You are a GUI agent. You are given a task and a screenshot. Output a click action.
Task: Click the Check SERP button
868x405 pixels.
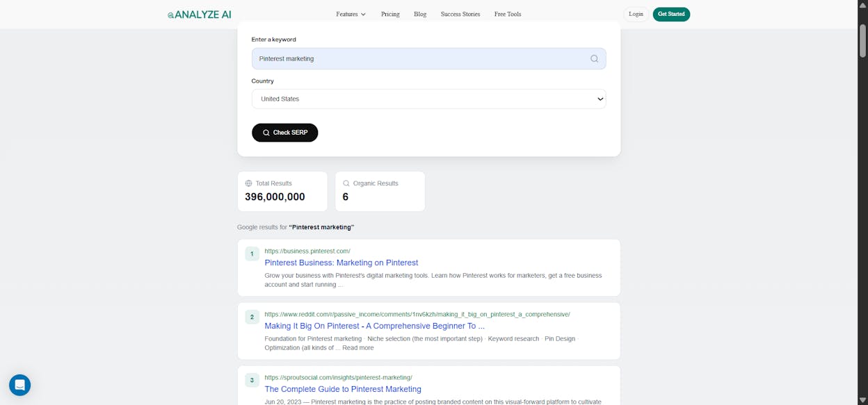click(284, 133)
